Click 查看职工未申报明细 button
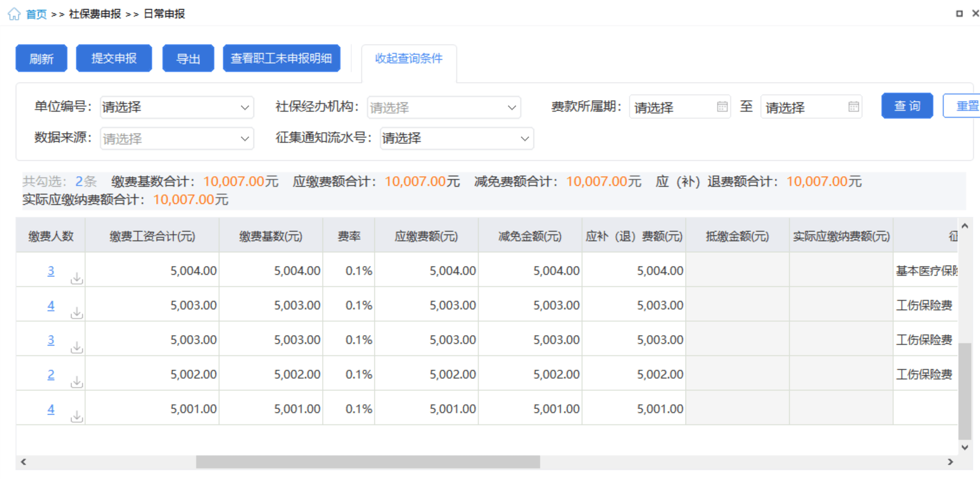The image size is (980, 479). point(281,59)
